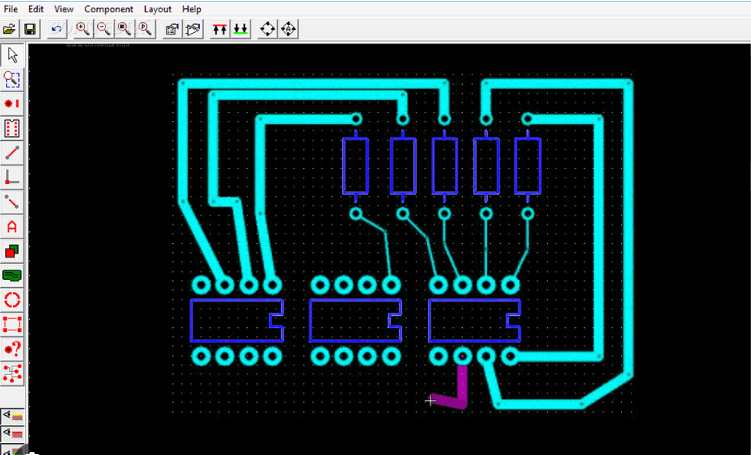
Task: Choose the red circle drawing tool
Action: (13, 300)
